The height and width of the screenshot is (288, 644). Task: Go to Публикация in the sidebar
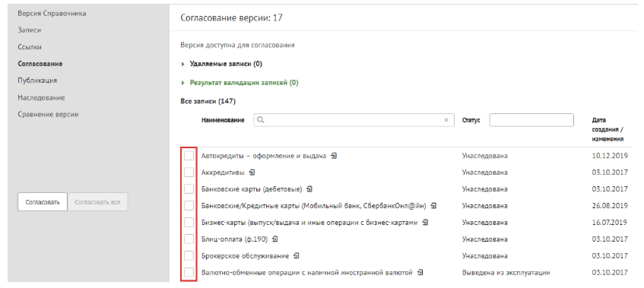(37, 81)
